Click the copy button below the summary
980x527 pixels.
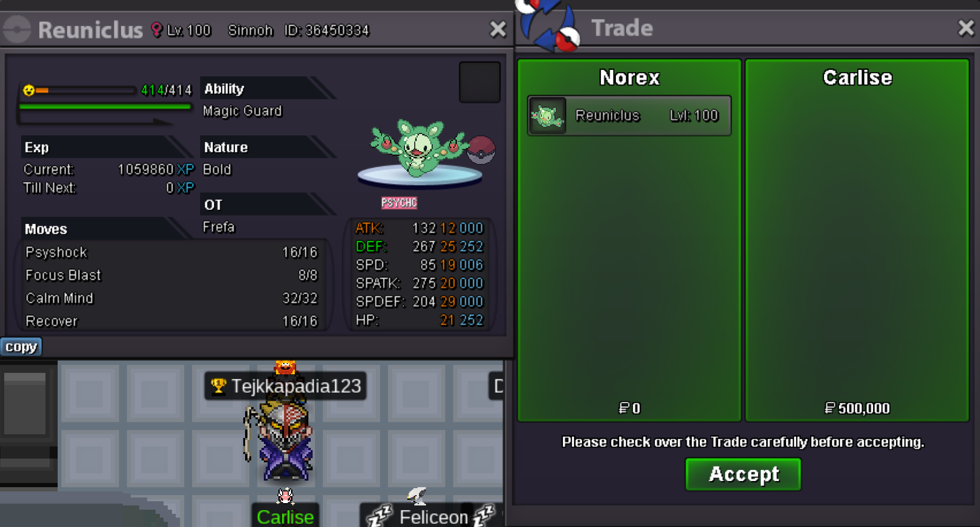click(x=21, y=347)
